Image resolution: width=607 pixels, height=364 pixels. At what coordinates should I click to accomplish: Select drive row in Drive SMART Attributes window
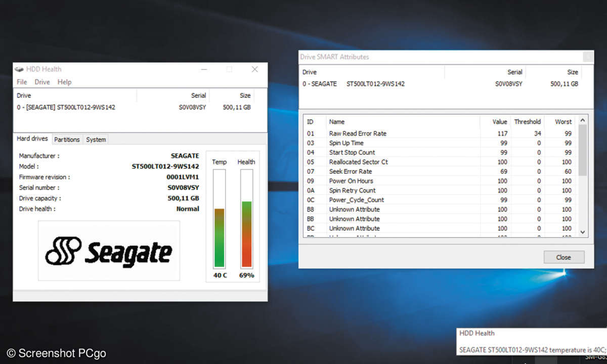click(440, 84)
